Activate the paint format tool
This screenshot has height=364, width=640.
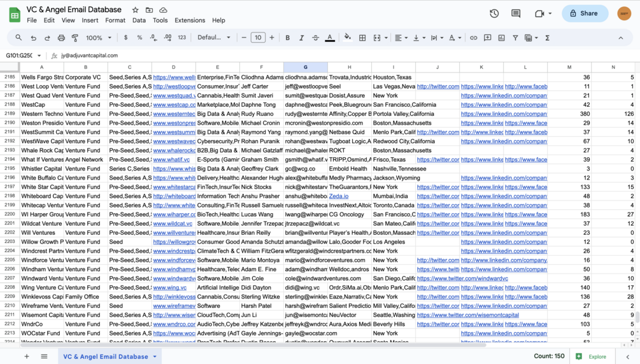pos(75,38)
